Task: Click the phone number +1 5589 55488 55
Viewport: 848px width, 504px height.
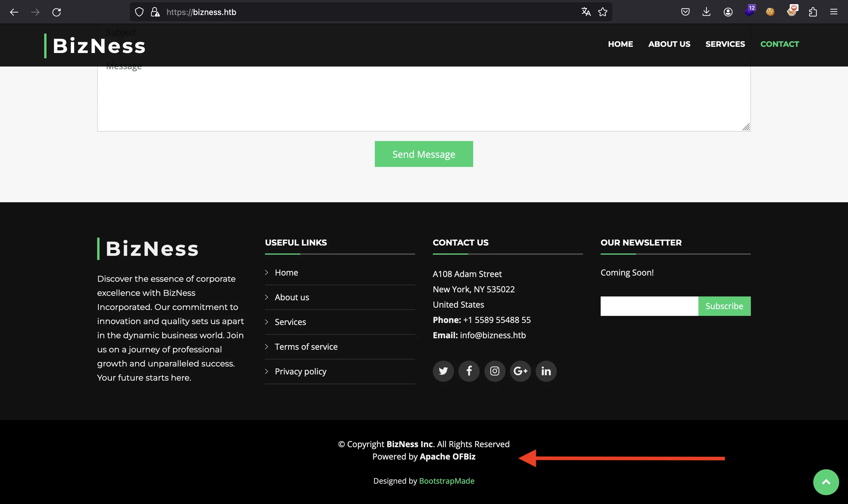Action: click(x=497, y=320)
